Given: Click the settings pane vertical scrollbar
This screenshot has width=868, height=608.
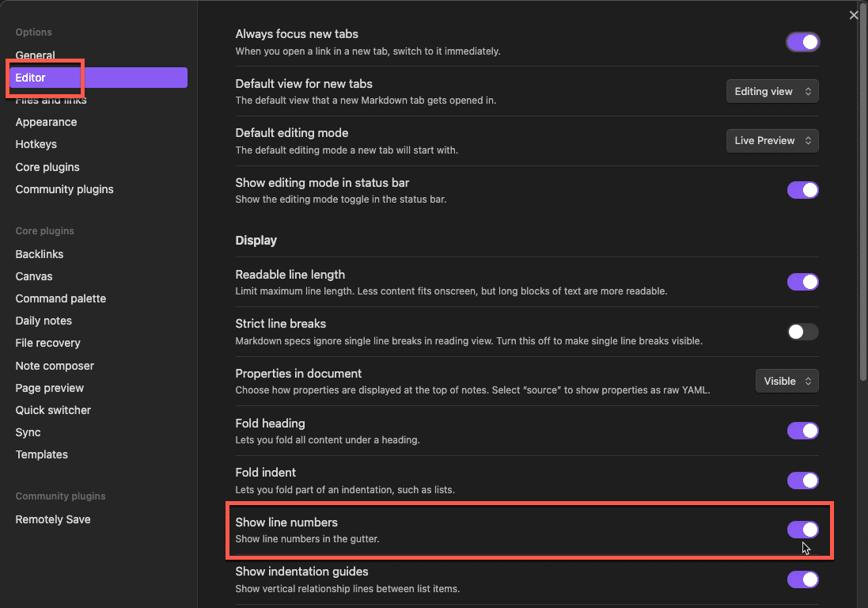Looking at the screenshot, I should (862, 198).
